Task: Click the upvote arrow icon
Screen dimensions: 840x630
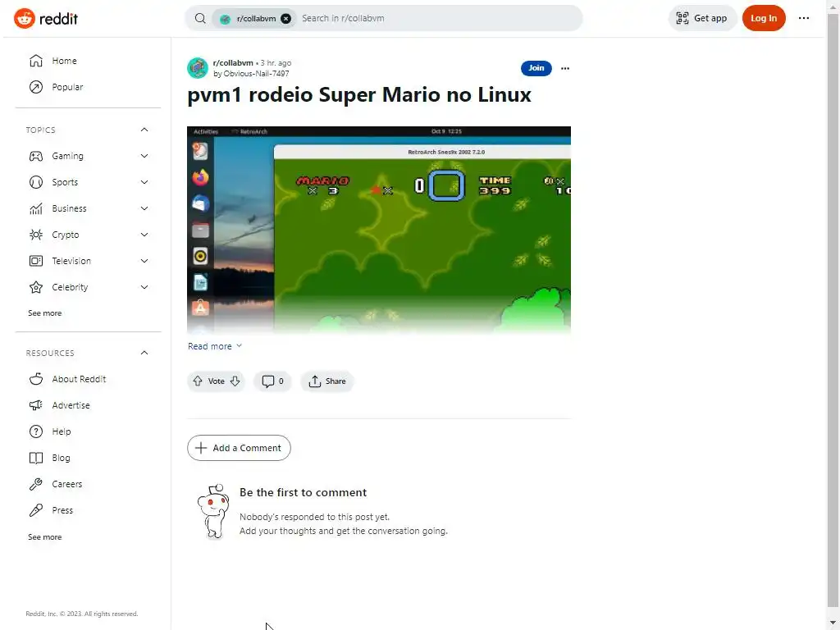Action: 198,381
